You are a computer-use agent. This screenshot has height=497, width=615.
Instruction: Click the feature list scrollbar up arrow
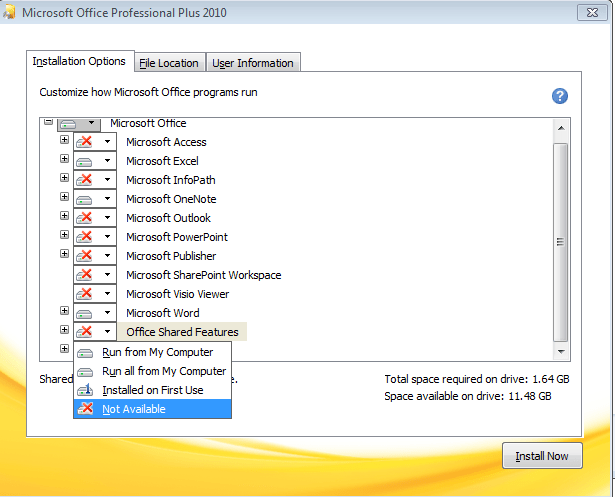tap(561, 128)
